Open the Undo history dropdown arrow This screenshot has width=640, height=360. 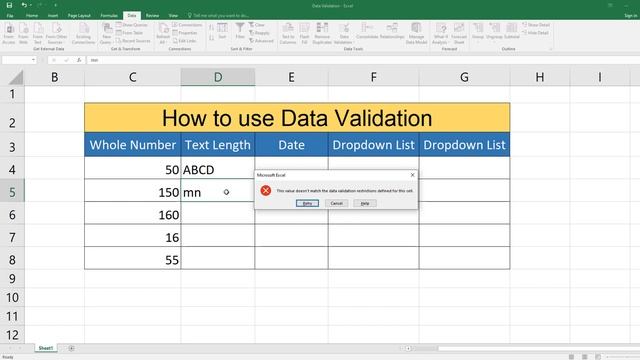[31, 5]
